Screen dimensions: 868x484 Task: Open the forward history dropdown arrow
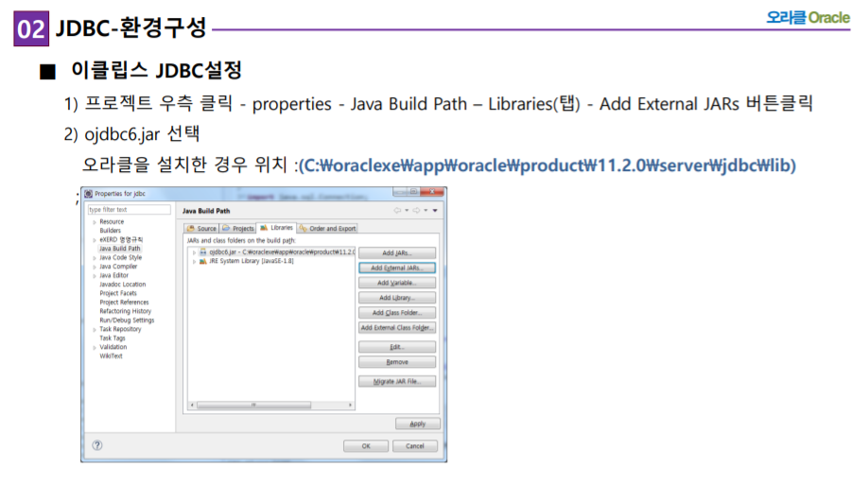425,210
